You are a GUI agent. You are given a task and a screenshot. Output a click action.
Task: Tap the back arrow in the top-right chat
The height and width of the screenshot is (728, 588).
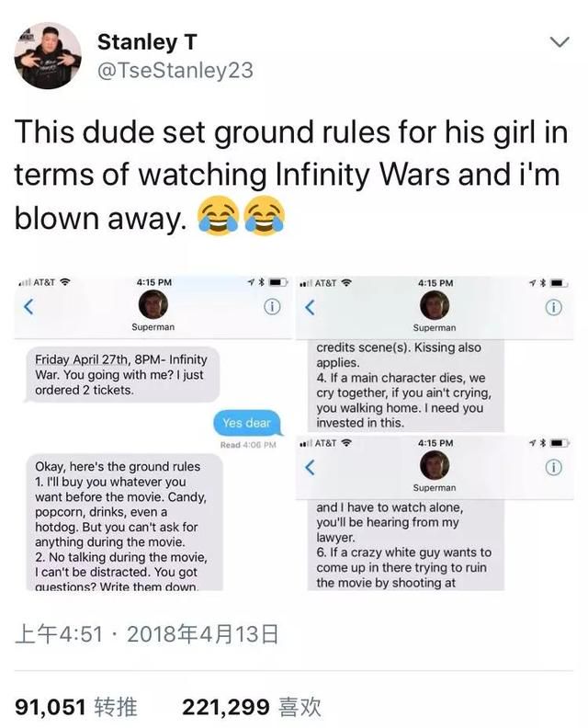310,307
